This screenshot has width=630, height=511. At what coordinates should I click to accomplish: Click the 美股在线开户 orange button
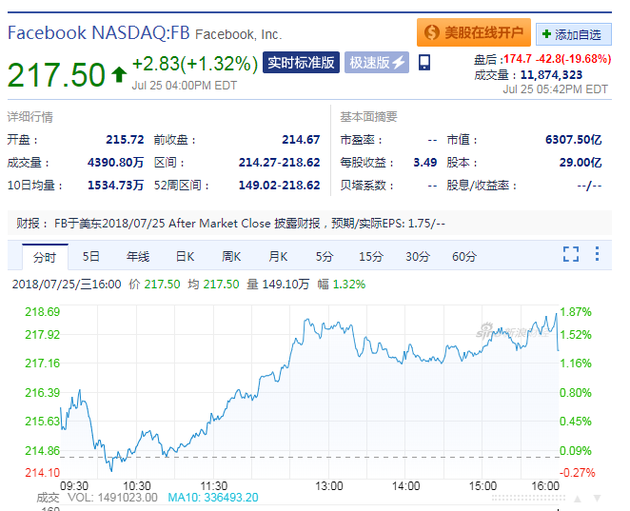point(474,32)
